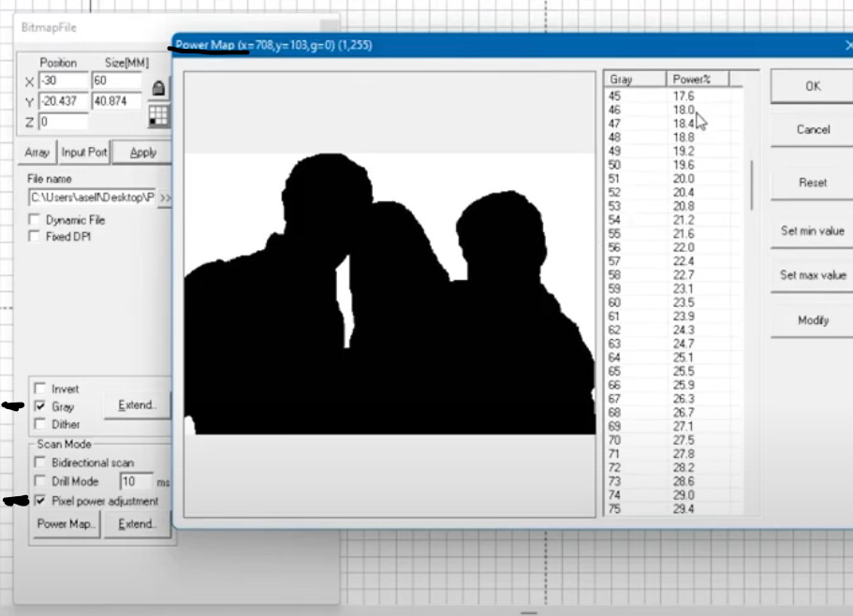
Task: Select the row with gray value 68
Action: click(673, 413)
